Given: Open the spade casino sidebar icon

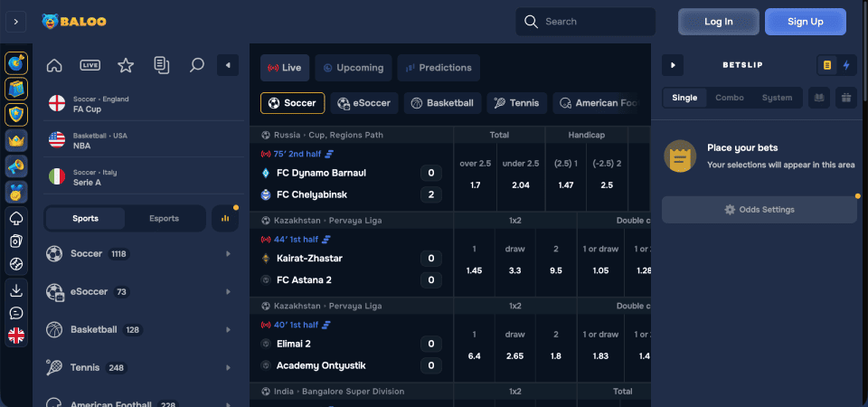Looking at the screenshot, I should click(16, 218).
